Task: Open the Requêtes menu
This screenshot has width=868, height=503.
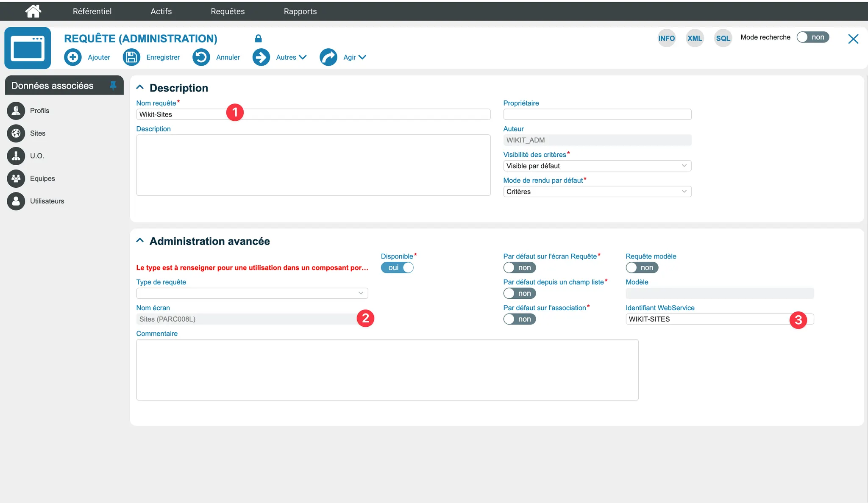Action: point(228,11)
